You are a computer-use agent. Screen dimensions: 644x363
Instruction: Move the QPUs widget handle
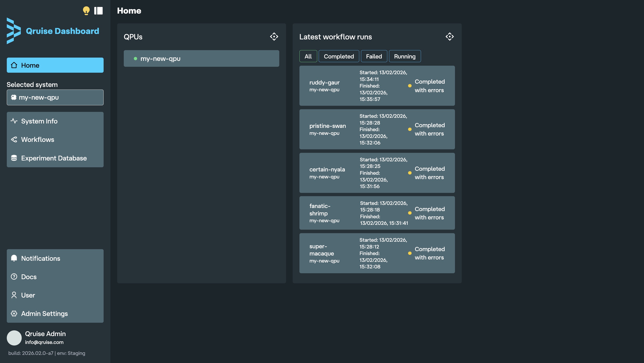click(x=274, y=37)
